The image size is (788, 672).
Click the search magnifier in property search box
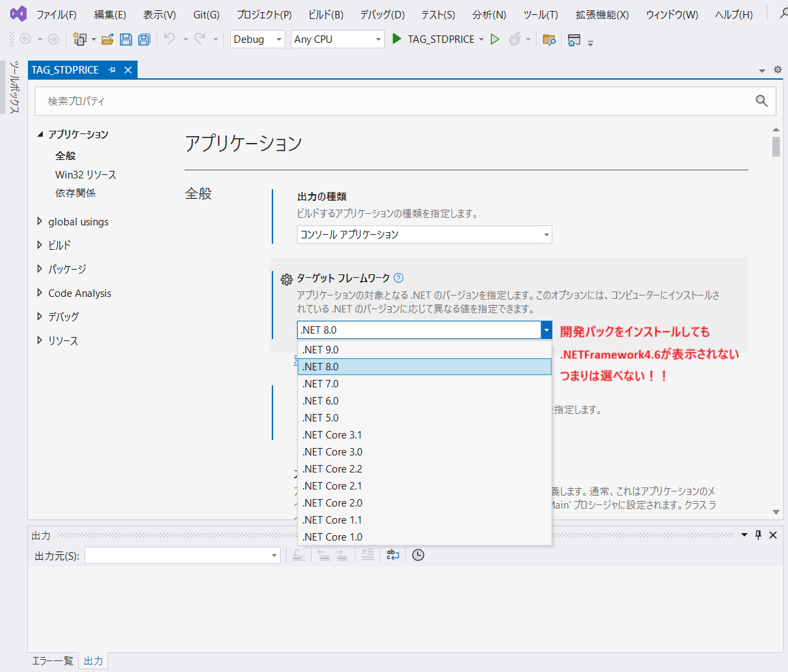(761, 101)
